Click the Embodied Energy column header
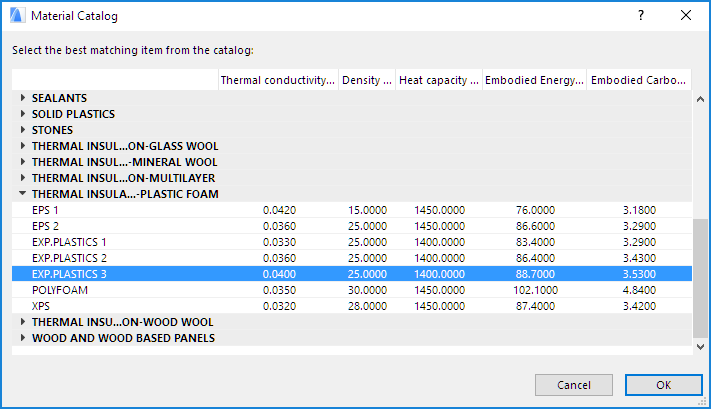 534,80
